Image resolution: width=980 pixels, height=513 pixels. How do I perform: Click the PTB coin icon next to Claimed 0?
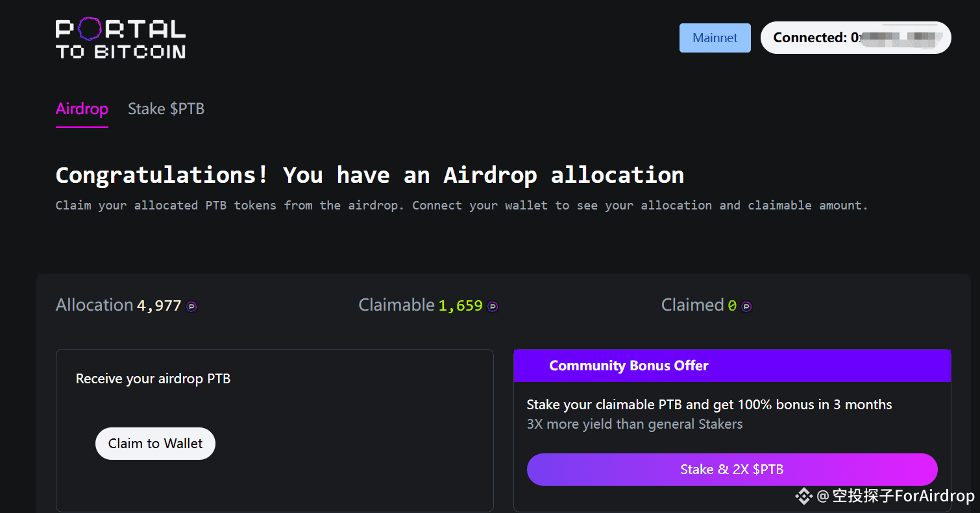pyautogui.click(x=747, y=306)
